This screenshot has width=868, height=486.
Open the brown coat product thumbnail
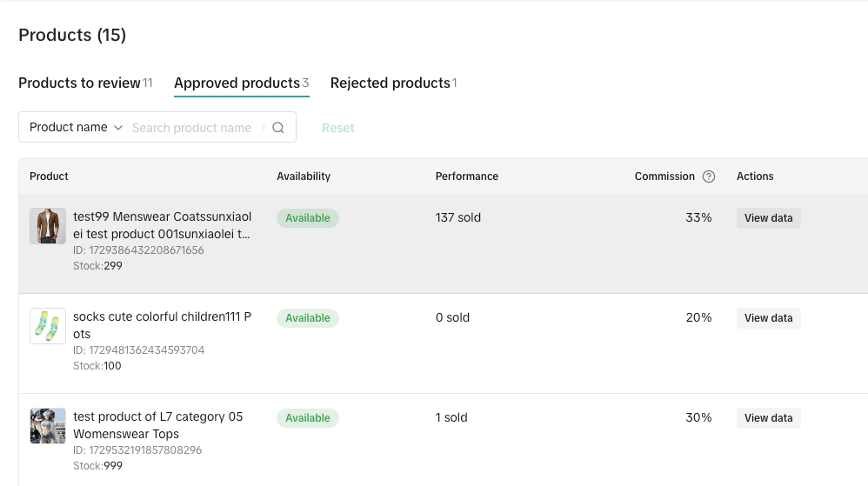point(48,226)
